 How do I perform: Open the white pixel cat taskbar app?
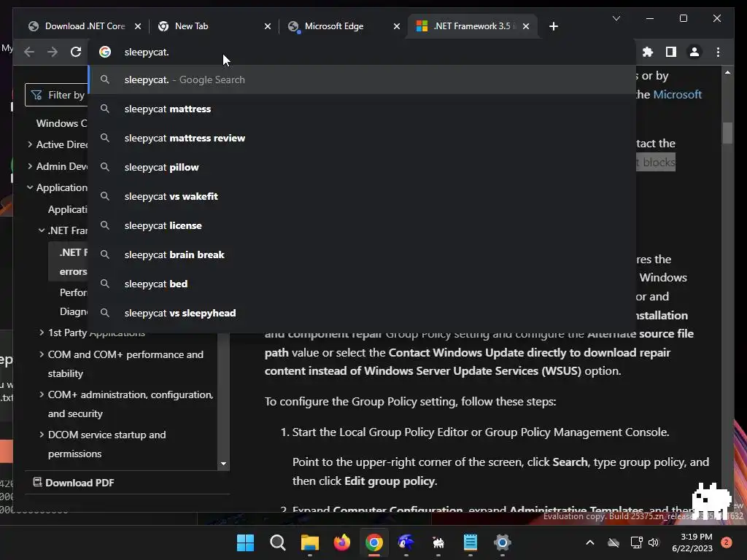pos(438,542)
